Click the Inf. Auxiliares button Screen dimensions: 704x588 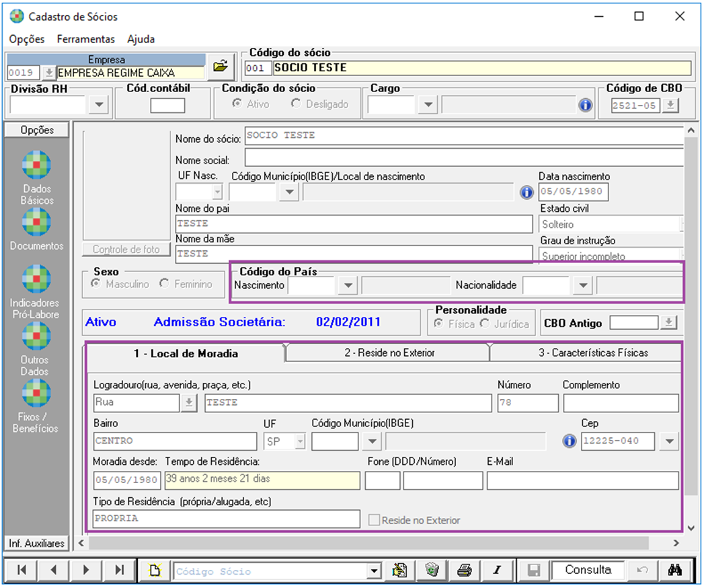pyautogui.click(x=37, y=544)
